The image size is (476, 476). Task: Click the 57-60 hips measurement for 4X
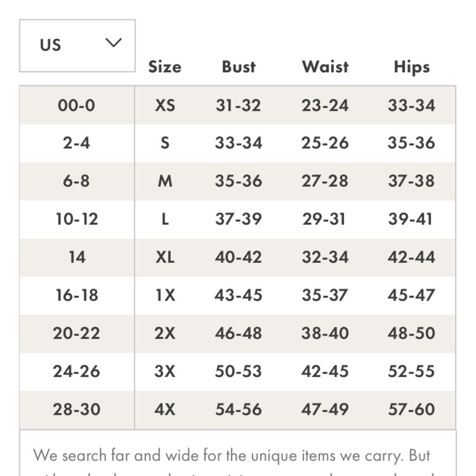pos(412,409)
